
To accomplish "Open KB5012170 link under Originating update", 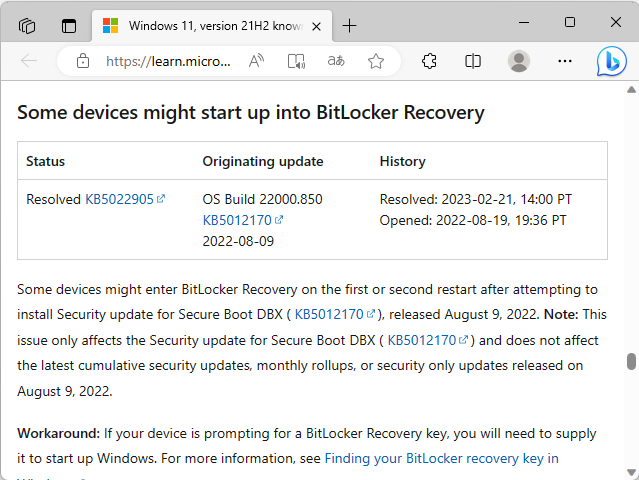I will [238, 220].
